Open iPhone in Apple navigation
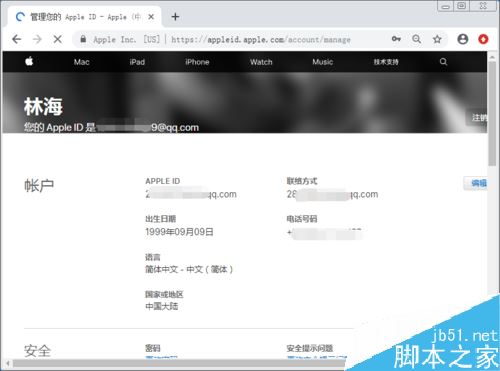Screen dimensions: 500x371 click(197, 62)
